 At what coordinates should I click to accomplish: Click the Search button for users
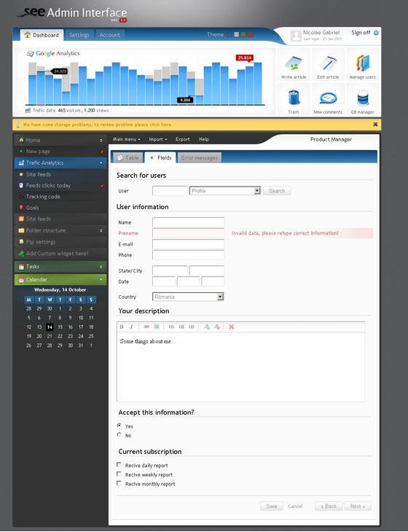277,191
